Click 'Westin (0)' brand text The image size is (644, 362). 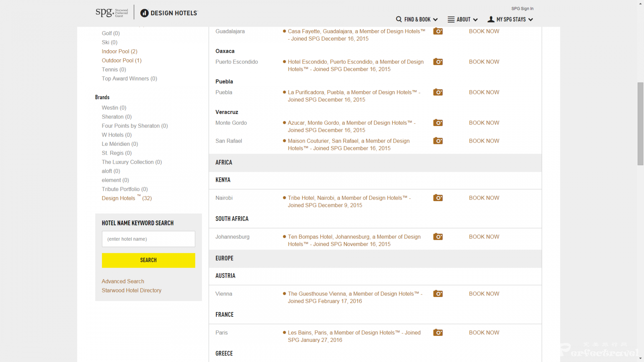114,107
